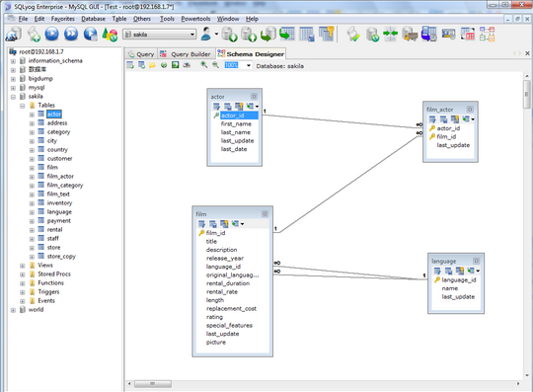This screenshot has height=392, width=533.
Task: Collapse the film table box in canvas
Action: (265, 214)
